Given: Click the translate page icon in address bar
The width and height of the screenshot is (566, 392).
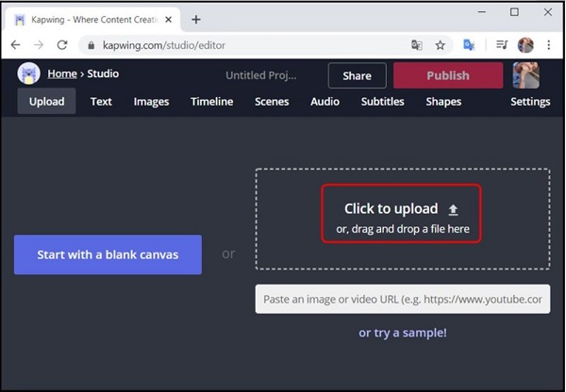Looking at the screenshot, I should pyautogui.click(x=416, y=44).
